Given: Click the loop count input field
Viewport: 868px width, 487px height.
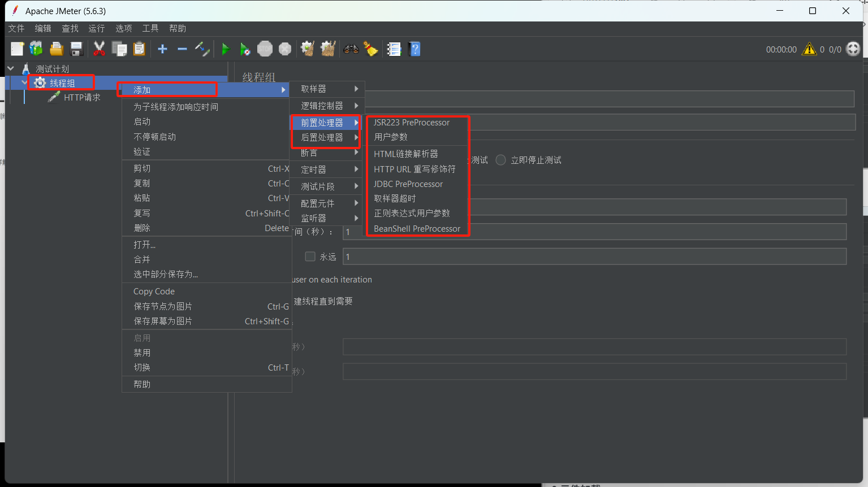Looking at the screenshot, I should [594, 256].
